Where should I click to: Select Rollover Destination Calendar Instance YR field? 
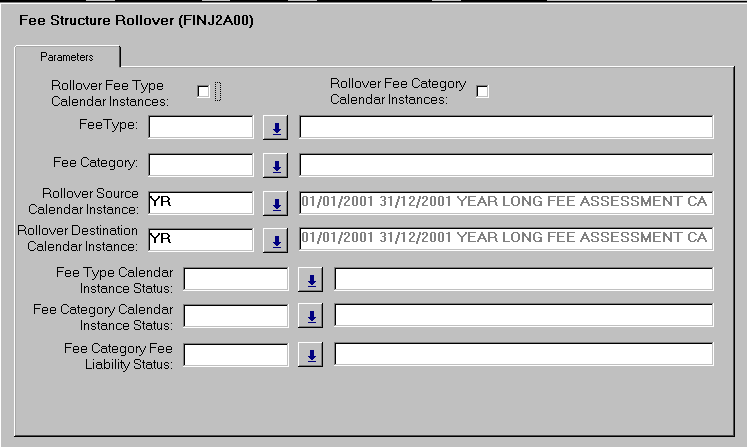pos(201,240)
